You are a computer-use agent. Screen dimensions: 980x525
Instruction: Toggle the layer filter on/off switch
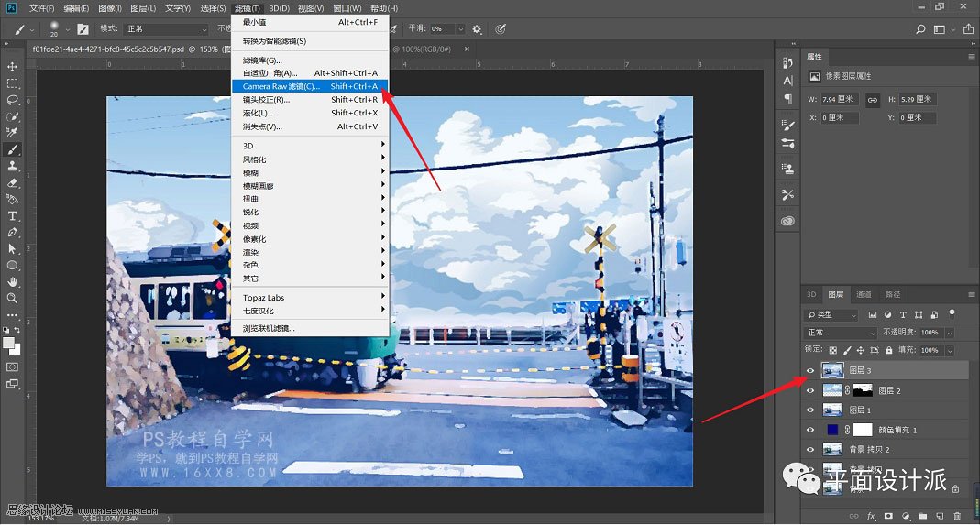952,312
